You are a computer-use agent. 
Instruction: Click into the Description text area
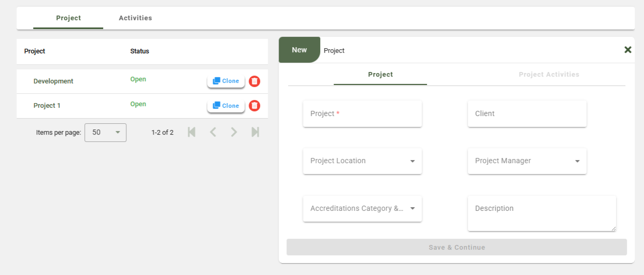[x=541, y=213]
